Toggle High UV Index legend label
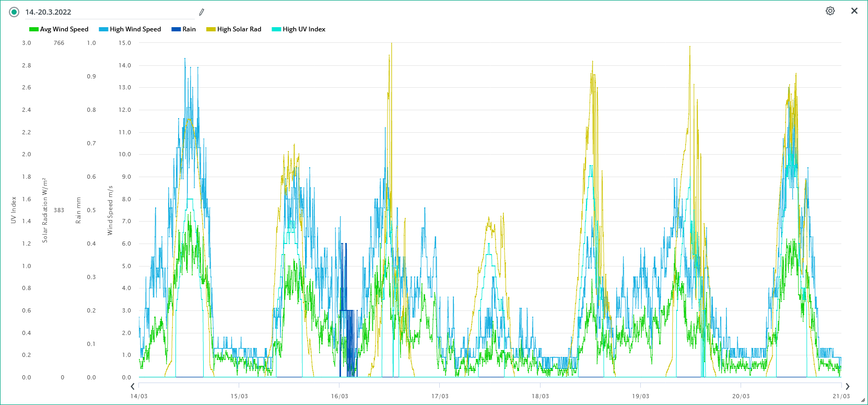The width and height of the screenshot is (868, 405). [x=304, y=29]
